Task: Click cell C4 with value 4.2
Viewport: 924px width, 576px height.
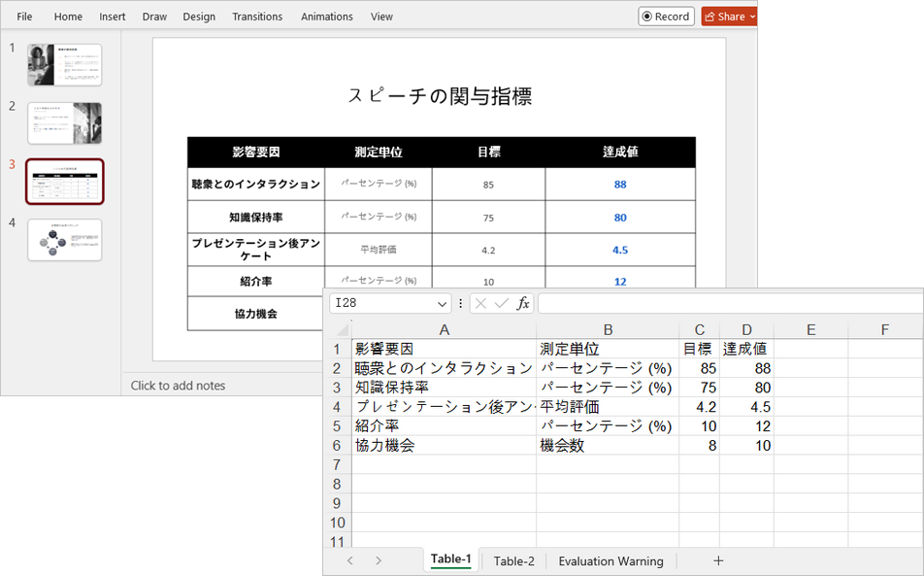Action: point(699,407)
